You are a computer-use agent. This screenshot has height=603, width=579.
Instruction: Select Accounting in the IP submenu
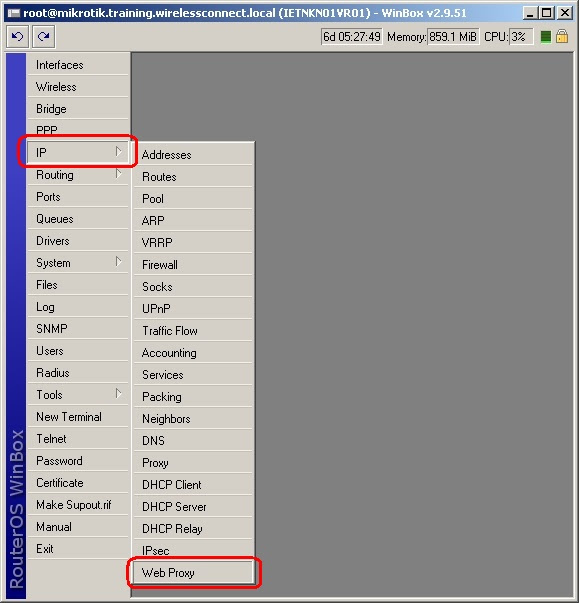(193, 353)
